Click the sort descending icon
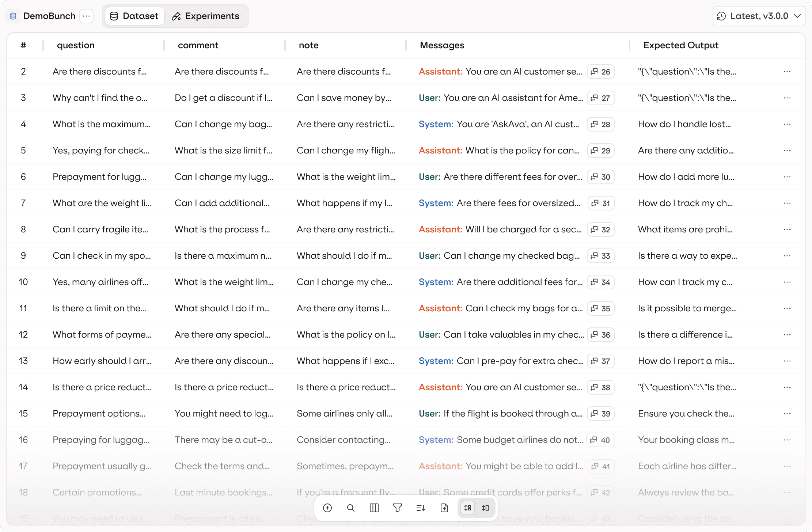The image size is (812, 532). pyautogui.click(x=421, y=508)
